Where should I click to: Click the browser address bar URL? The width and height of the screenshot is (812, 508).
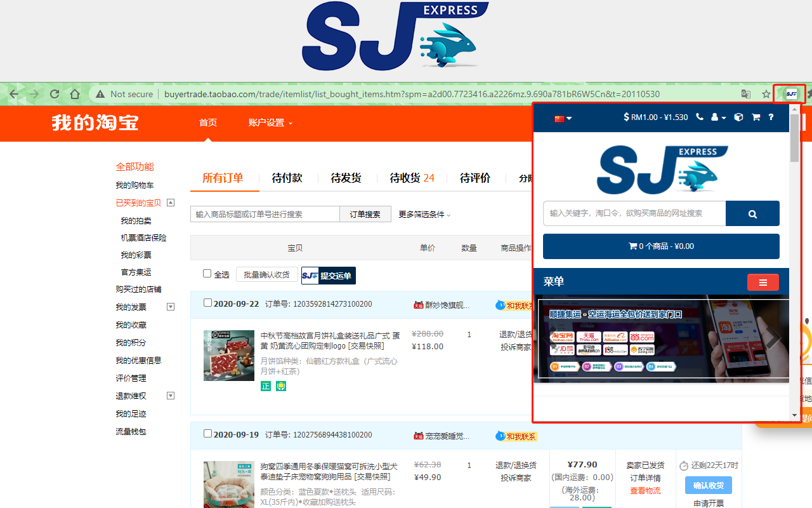pyautogui.click(x=412, y=94)
